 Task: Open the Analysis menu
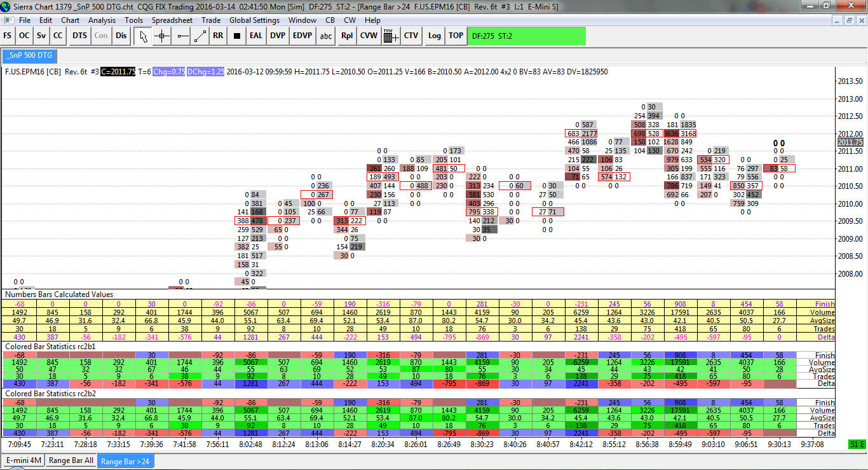coord(102,20)
